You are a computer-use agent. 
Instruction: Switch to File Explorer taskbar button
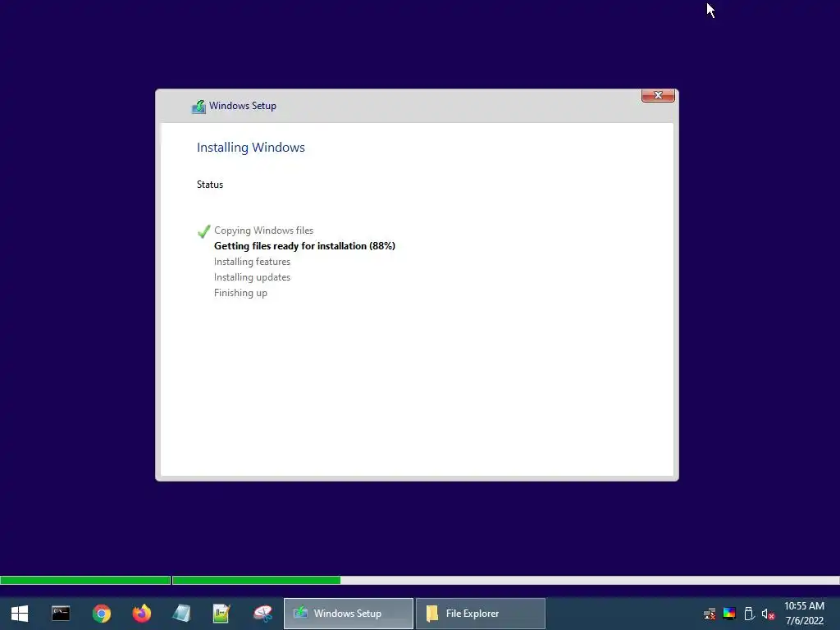click(x=481, y=614)
